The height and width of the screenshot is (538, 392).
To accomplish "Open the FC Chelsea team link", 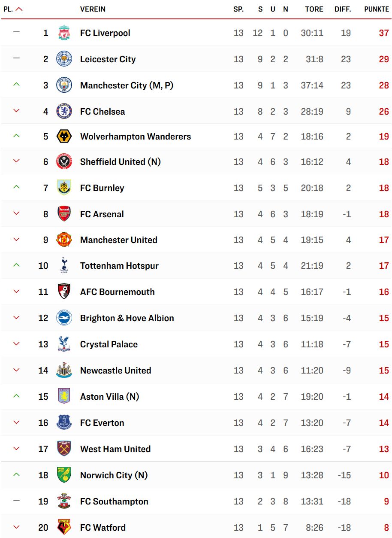I will (x=103, y=112).
